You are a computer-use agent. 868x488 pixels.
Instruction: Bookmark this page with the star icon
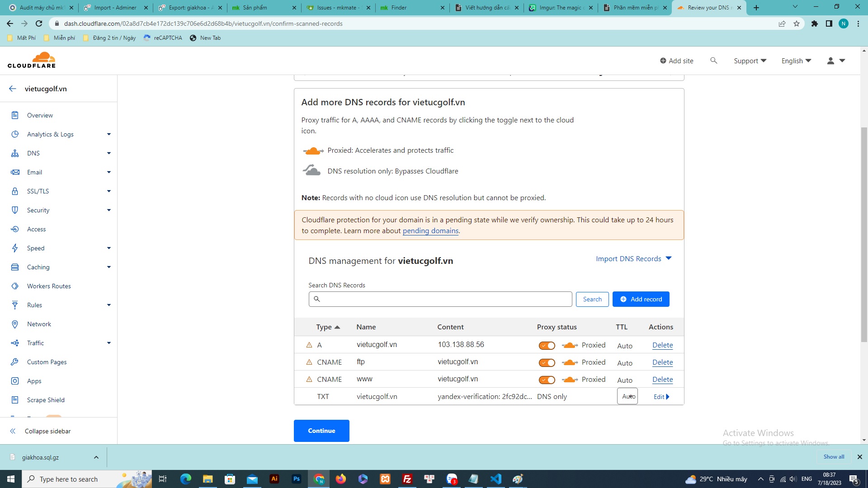(797, 23)
